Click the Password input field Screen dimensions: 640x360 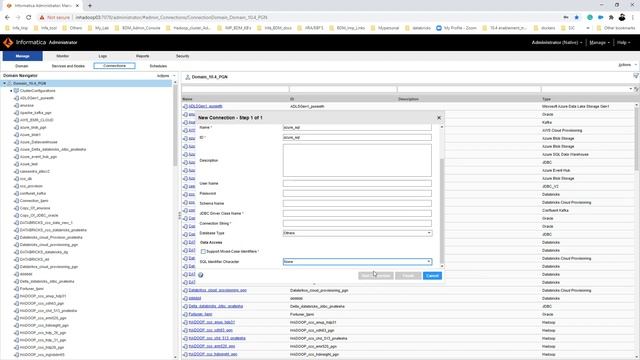pos(357,193)
